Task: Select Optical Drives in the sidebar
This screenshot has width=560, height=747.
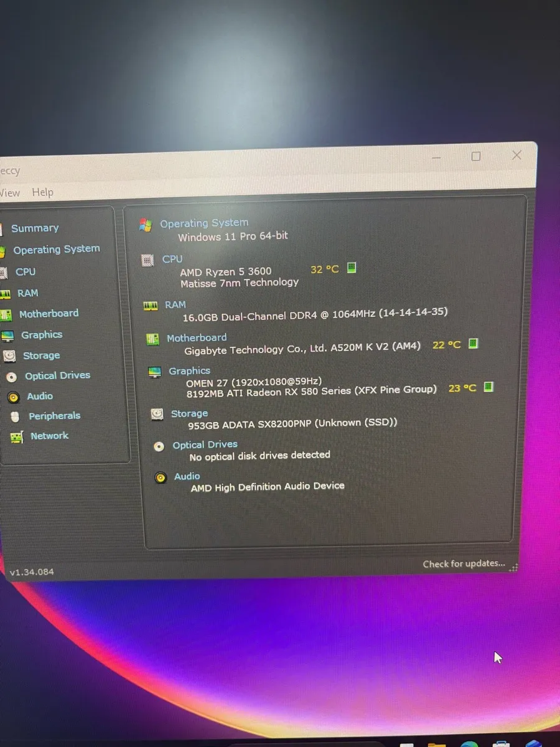Action: pyautogui.click(x=57, y=376)
